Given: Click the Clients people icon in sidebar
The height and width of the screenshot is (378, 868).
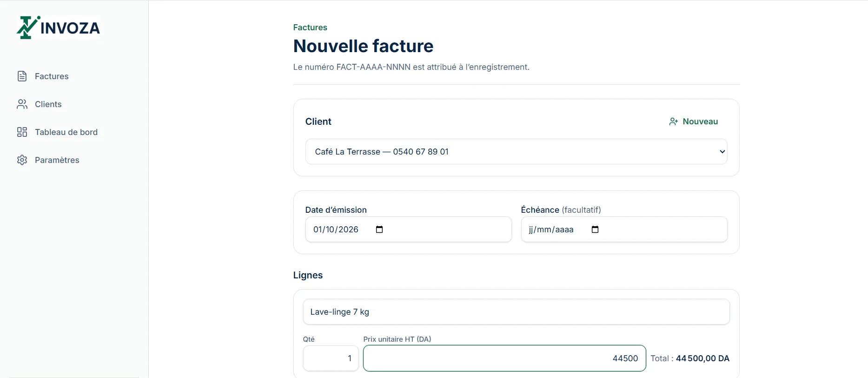Looking at the screenshot, I should 22,104.
